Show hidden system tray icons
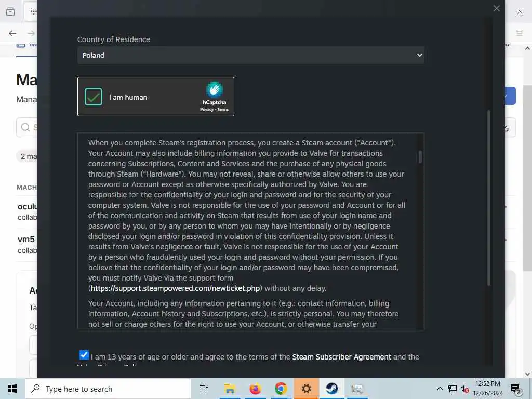This screenshot has width=532, height=399. click(440, 389)
